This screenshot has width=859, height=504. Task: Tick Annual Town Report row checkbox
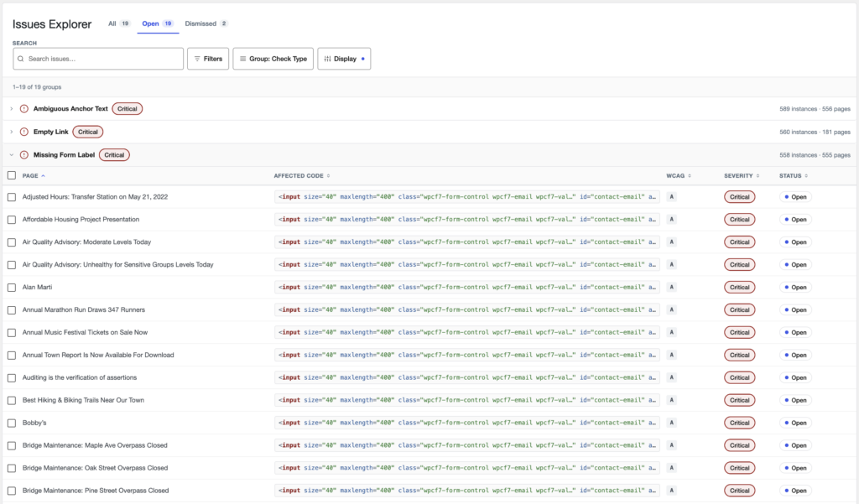tap(12, 356)
